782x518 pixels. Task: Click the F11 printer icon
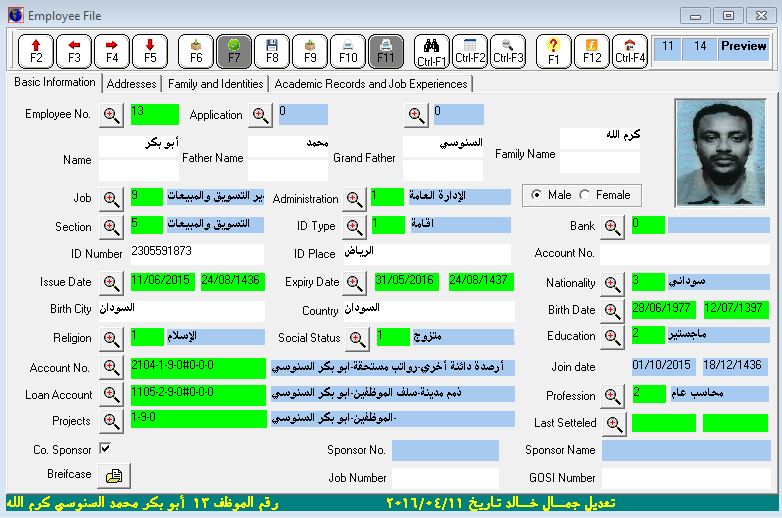pos(385,50)
